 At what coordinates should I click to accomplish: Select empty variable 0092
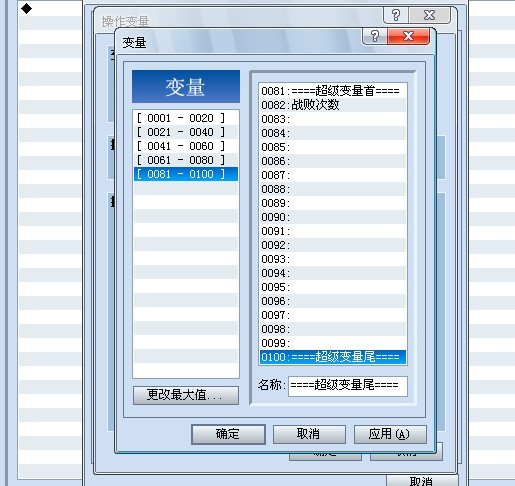(x=333, y=245)
